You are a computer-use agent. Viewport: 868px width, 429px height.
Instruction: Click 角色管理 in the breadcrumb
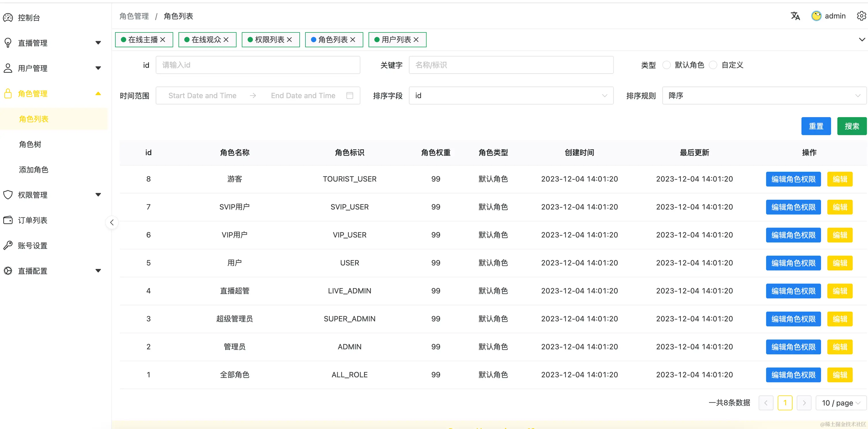pos(134,16)
